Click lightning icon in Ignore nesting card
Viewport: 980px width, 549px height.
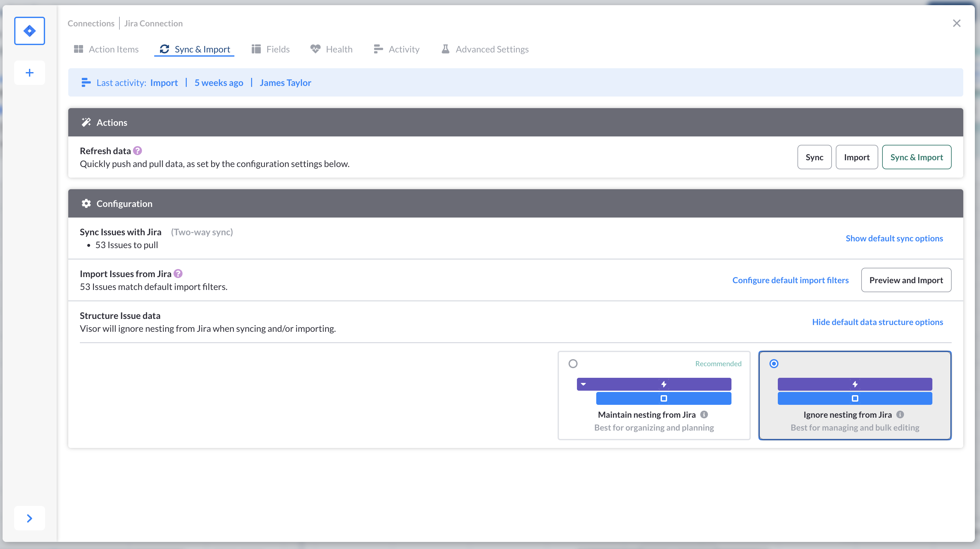pos(855,384)
